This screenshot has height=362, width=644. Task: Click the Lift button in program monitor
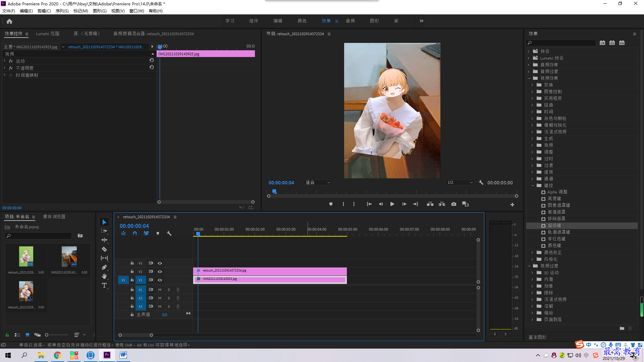(x=430, y=204)
